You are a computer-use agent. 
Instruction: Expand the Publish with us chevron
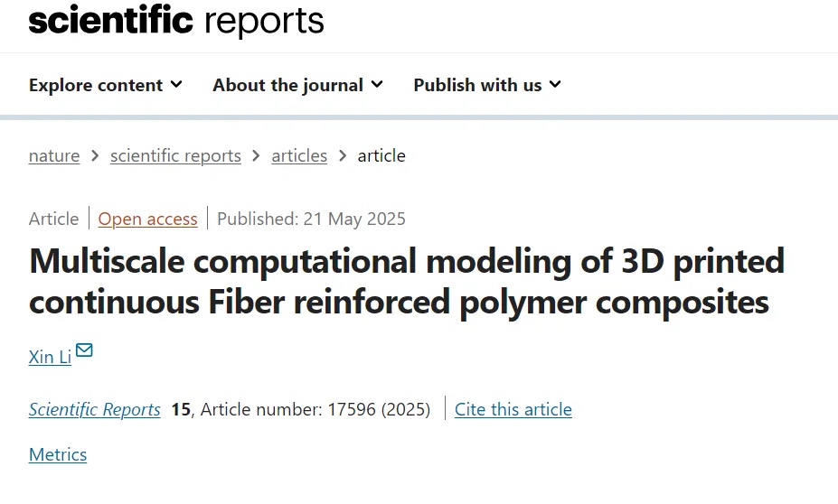pos(555,84)
